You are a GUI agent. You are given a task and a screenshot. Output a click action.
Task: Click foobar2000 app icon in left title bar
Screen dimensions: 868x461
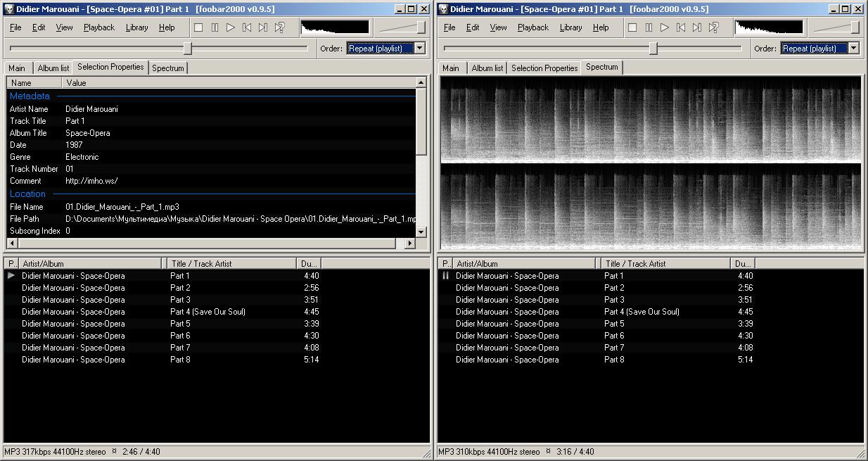[10, 9]
